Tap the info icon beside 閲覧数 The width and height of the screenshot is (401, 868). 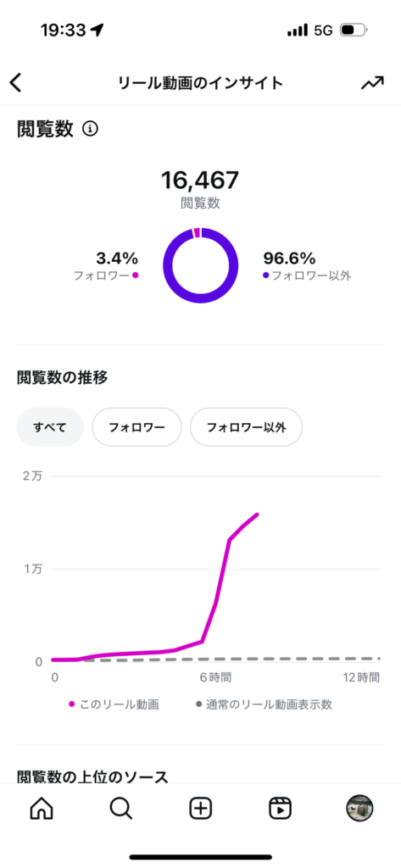tap(90, 129)
